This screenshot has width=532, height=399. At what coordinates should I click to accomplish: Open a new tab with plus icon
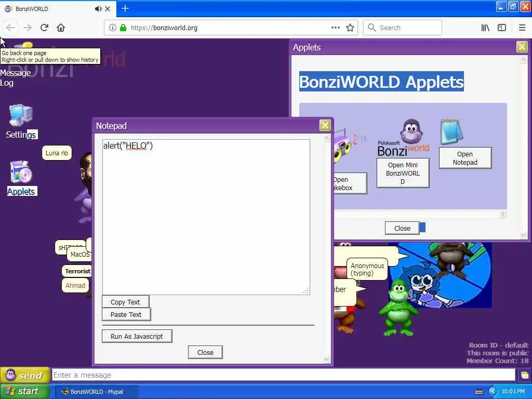tap(125, 8)
